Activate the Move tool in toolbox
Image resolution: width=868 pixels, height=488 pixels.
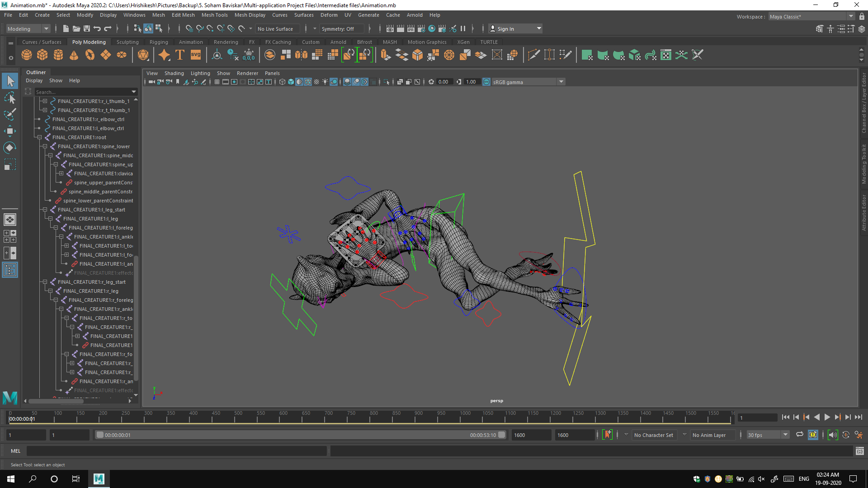10,131
